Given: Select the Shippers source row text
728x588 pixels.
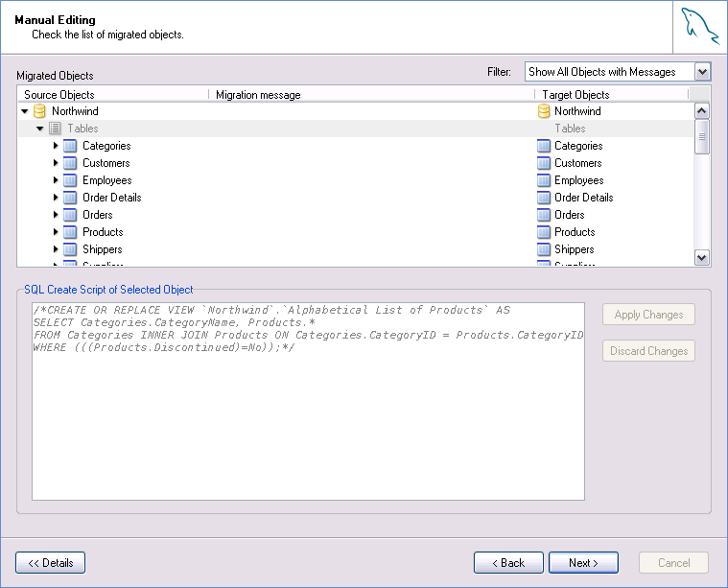Looking at the screenshot, I should [x=102, y=249].
